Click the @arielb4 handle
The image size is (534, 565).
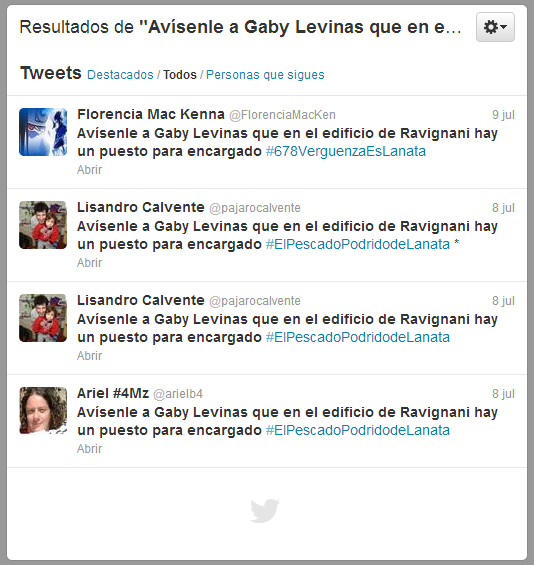(178, 394)
